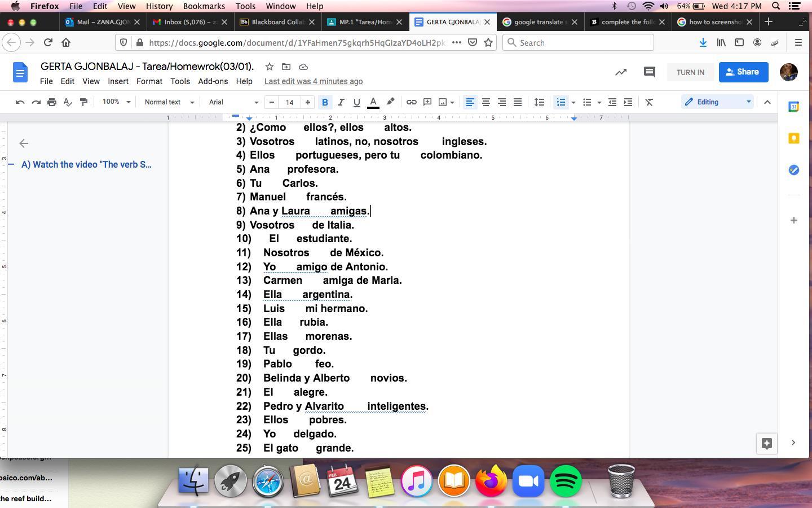The image size is (812, 508).
Task: Select the Paint format tool
Action: point(83,102)
